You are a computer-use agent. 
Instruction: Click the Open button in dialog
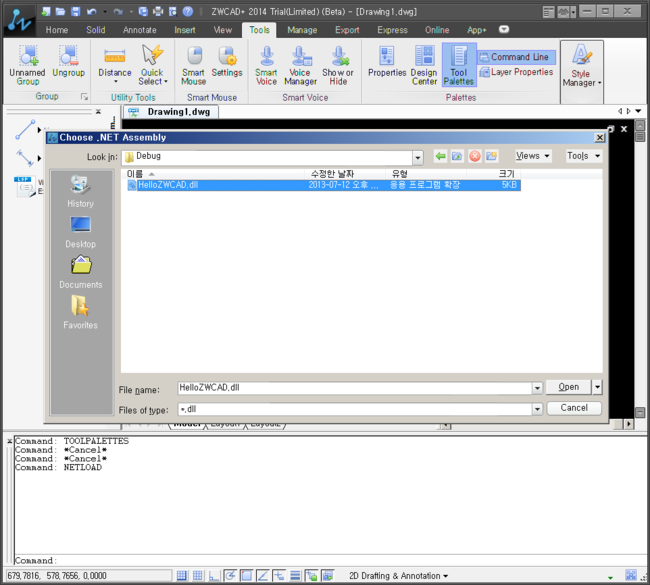569,387
